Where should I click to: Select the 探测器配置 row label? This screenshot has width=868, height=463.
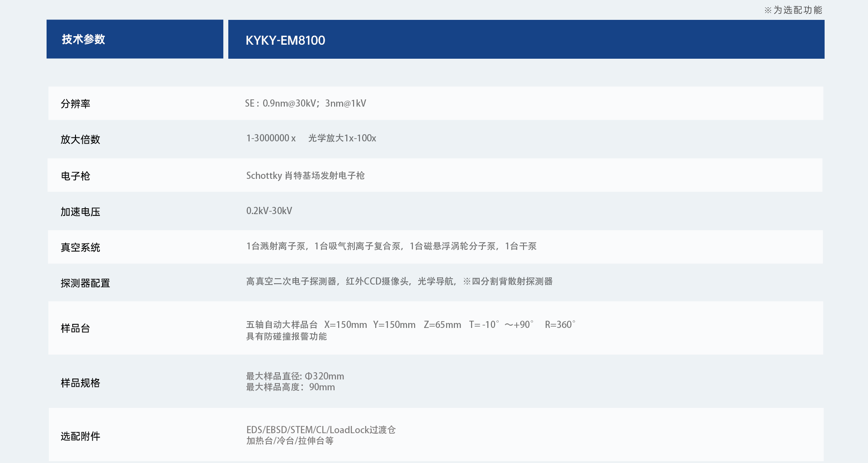click(85, 283)
